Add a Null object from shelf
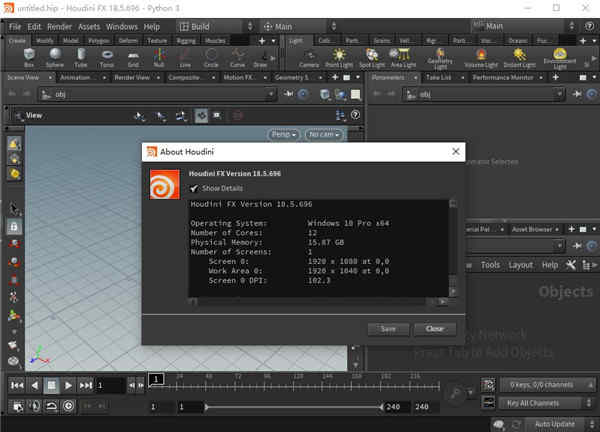This screenshot has height=432, width=600. [x=159, y=58]
